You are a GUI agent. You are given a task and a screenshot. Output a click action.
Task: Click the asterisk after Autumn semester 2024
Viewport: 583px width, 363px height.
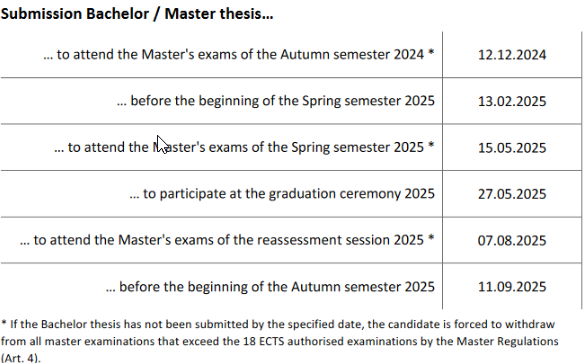coord(431,52)
